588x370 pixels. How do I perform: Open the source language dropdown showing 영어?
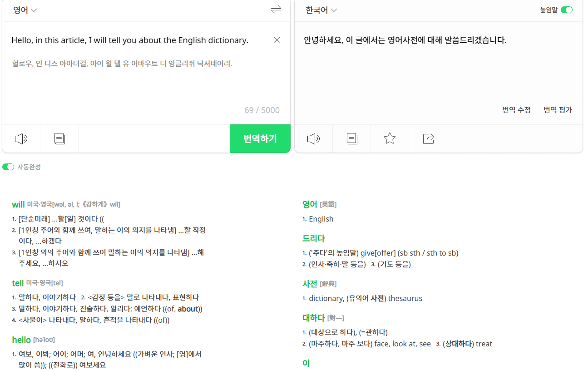coord(21,10)
